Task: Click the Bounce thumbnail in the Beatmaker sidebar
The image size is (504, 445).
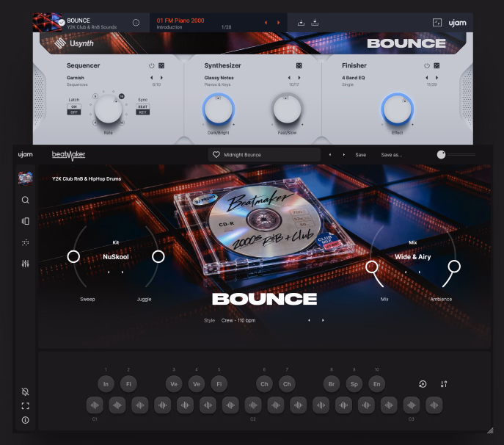Action: [26, 178]
